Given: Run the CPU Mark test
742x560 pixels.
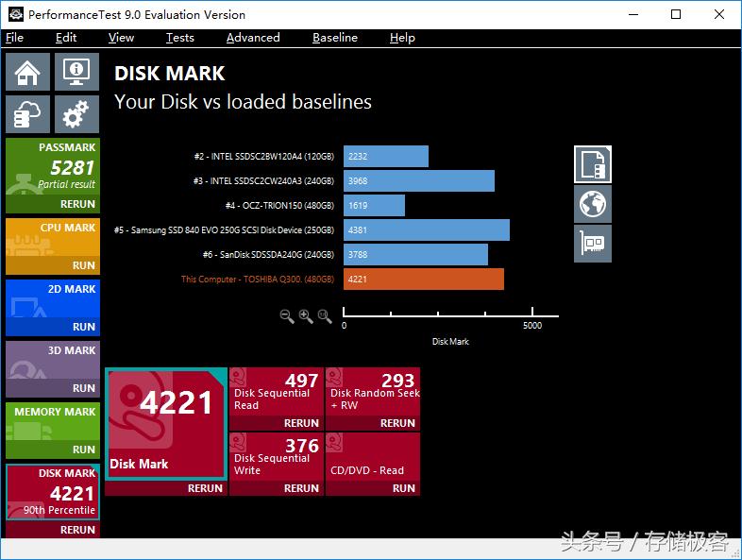Looking at the screenshot, I should click(x=83, y=265).
